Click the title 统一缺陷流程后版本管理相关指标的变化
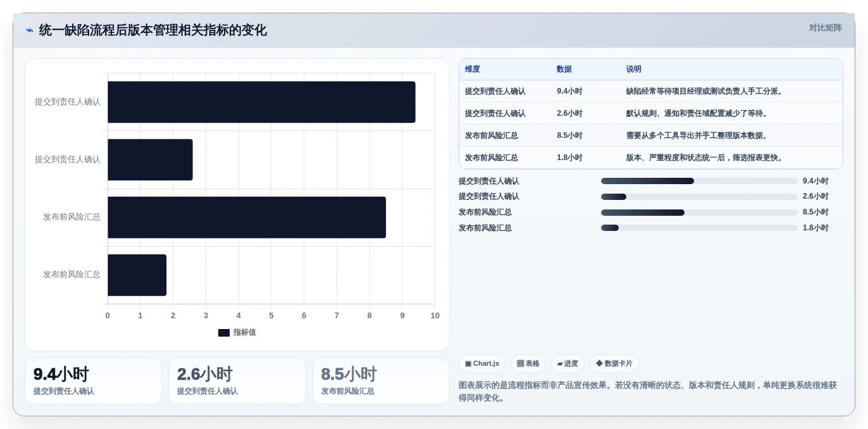 [152, 30]
